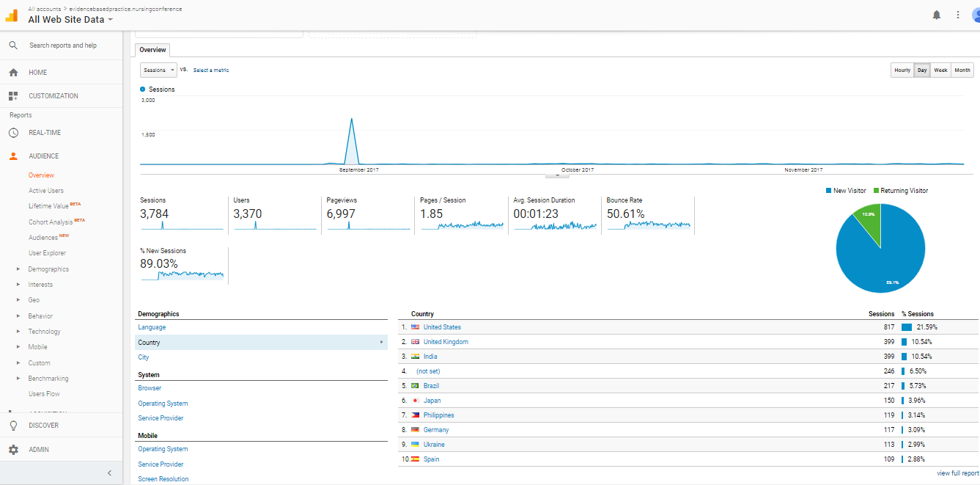
Task: Click the Google Analytics logo
Action: [12, 15]
